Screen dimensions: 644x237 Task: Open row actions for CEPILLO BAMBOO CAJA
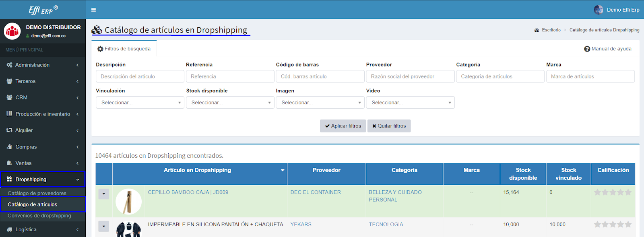103,194
